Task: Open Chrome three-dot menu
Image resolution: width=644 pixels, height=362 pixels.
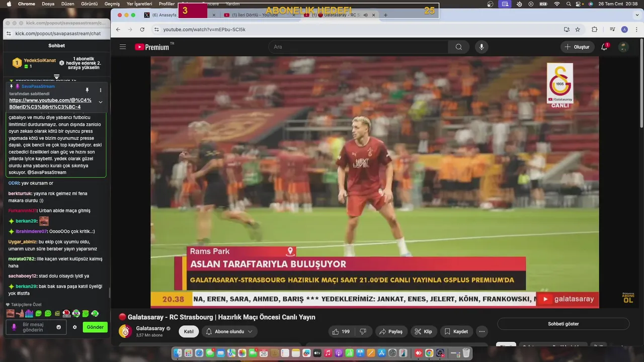Action: pos(635,30)
